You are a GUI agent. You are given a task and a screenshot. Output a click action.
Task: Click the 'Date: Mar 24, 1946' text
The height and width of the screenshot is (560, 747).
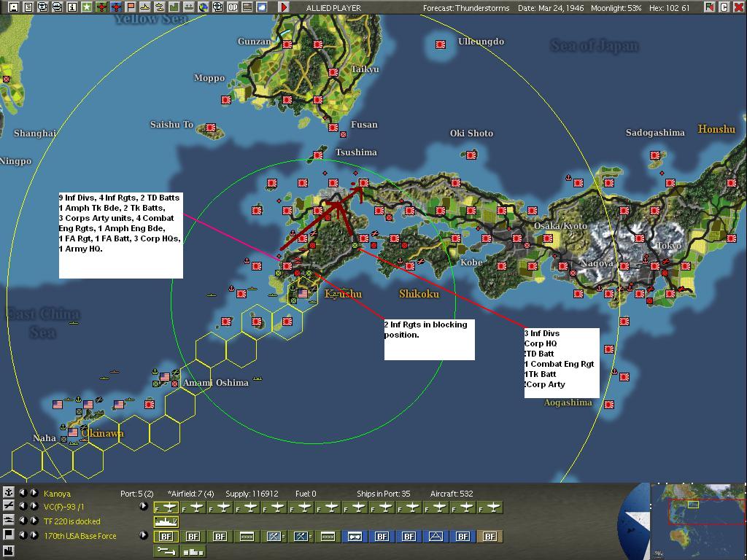pos(550,8)
